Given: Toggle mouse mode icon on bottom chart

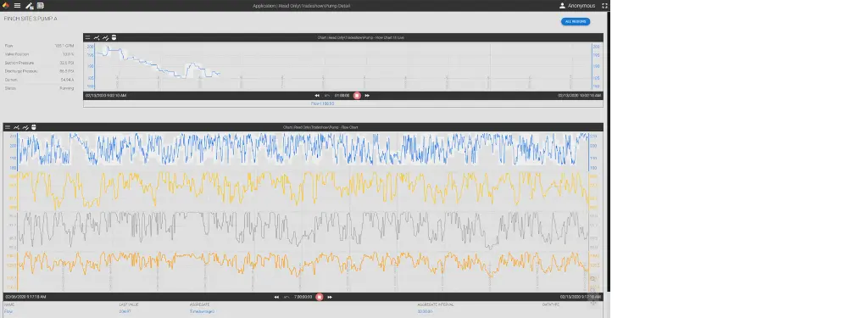Looking at the screenshot, I should [x=34, y=127].
